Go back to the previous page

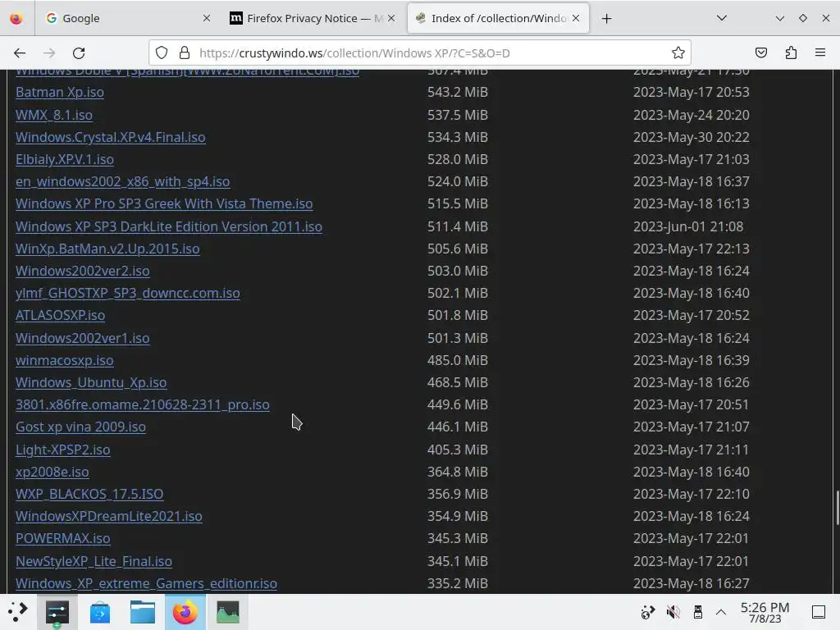20,53
